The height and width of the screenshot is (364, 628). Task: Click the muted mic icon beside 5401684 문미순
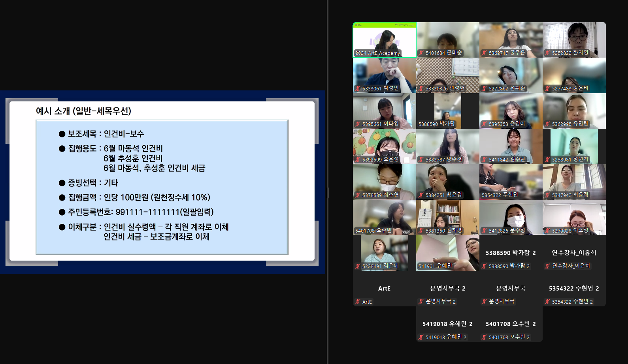[421, 53]
